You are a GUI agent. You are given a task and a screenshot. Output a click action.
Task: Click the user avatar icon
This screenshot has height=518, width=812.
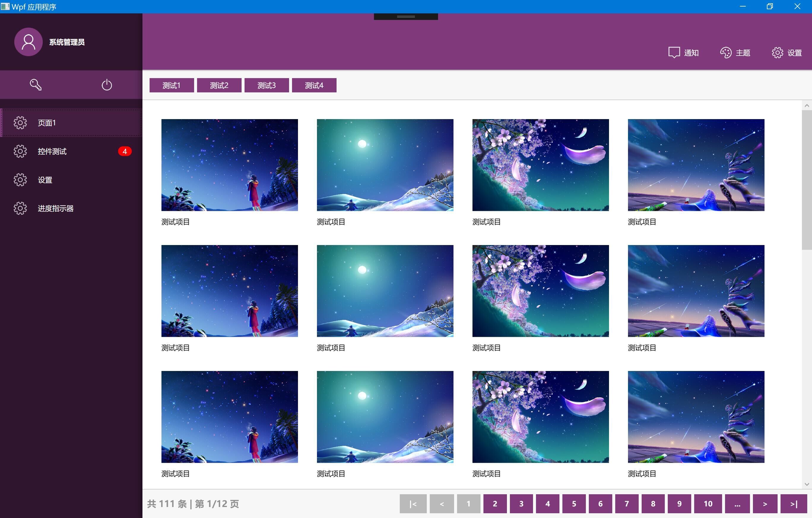click(x=28, y=42)
